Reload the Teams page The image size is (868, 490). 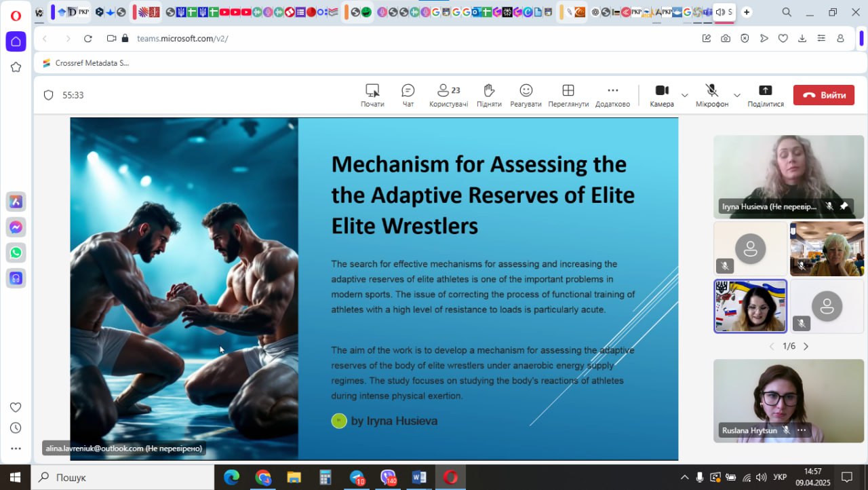coord(87,39)
